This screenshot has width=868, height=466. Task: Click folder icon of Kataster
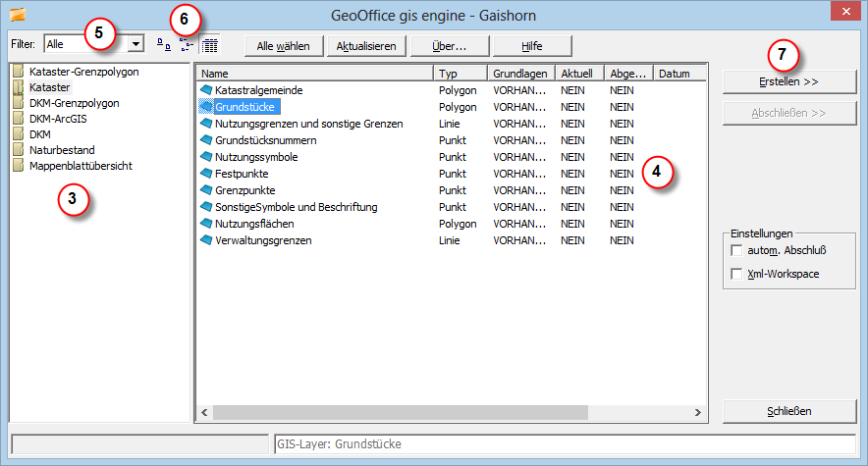pyautogui.click(x=19, y=86)
